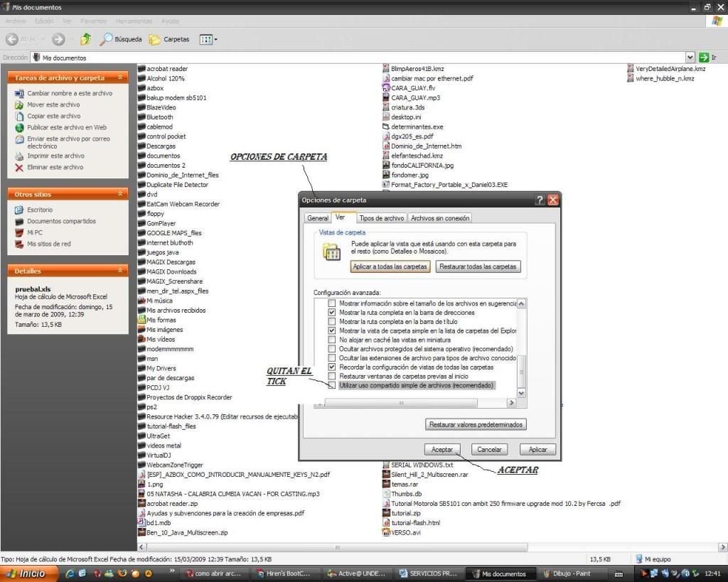Screen dimensions: 728x582
Task: Toggle Recordar la configuración de vistas
Action: [331, 367]
